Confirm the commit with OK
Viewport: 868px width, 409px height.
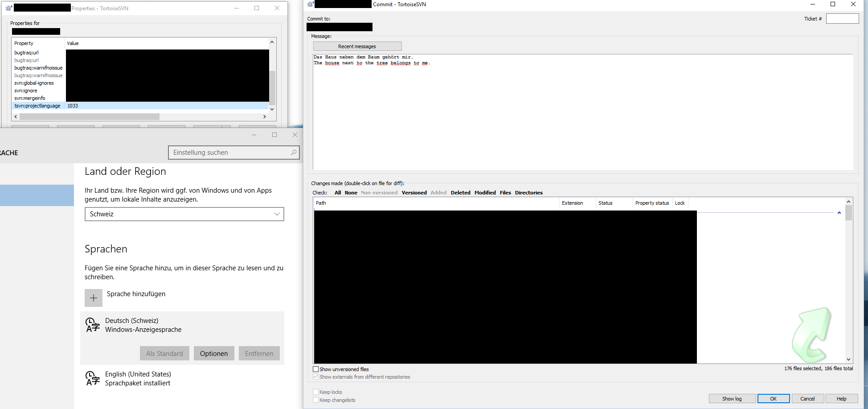click(774, 399)
